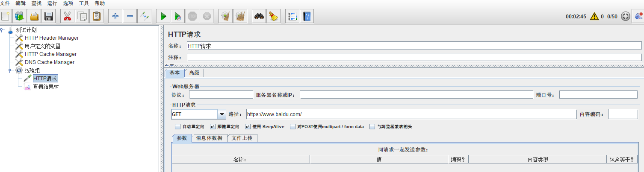Click the 值 column header
The height and width of the screenshot is (172, 644).
click(x=379, y=160)
